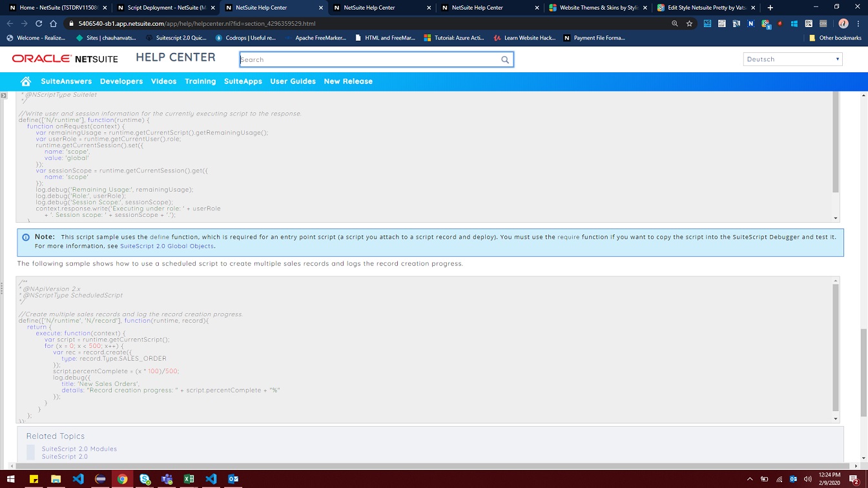Open the Chrome zoom indicator icon

pyautogui.click(x=675, y=23)
